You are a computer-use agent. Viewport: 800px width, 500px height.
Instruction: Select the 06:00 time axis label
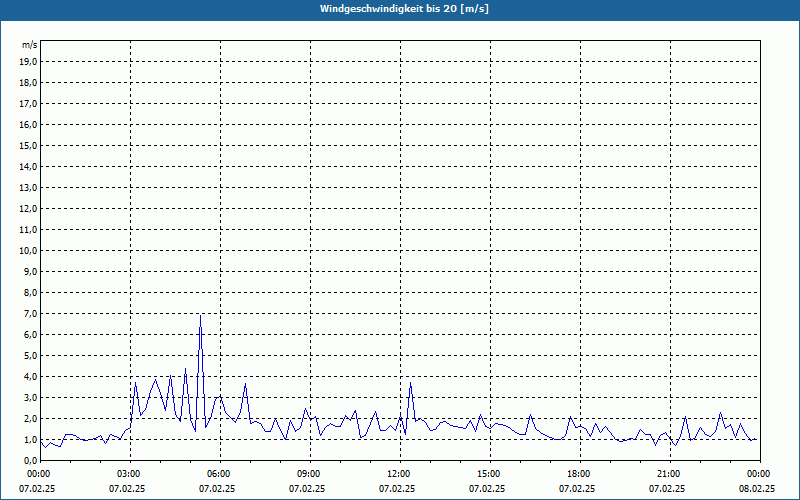point(218,473)
